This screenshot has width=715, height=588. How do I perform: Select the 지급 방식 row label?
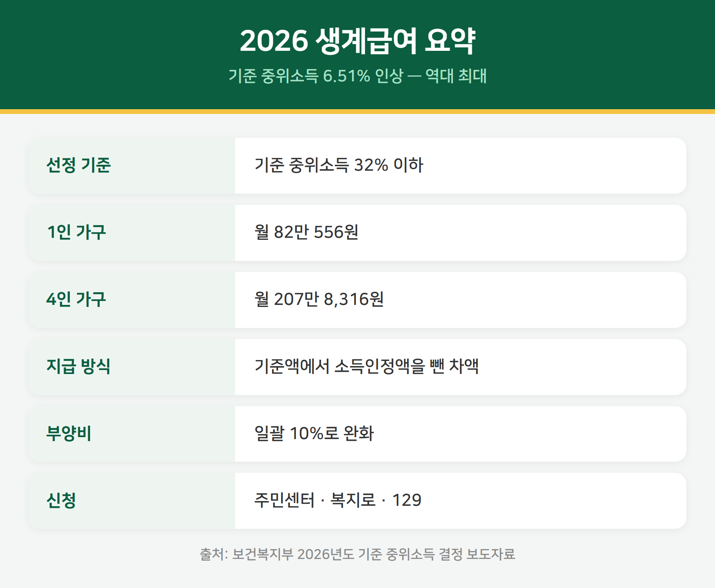79,366
